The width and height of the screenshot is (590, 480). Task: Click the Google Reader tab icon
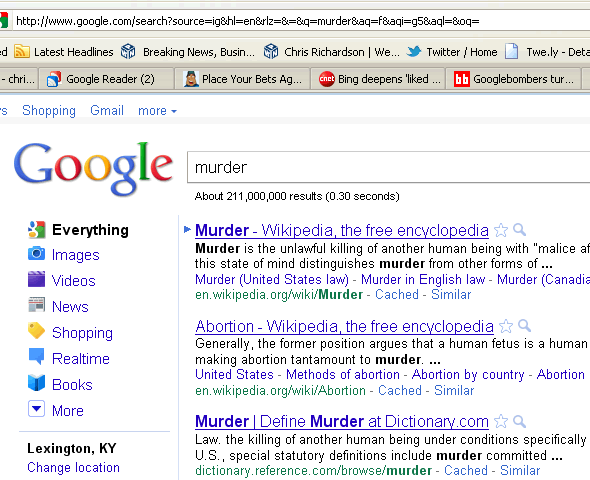tap(54, 79)
